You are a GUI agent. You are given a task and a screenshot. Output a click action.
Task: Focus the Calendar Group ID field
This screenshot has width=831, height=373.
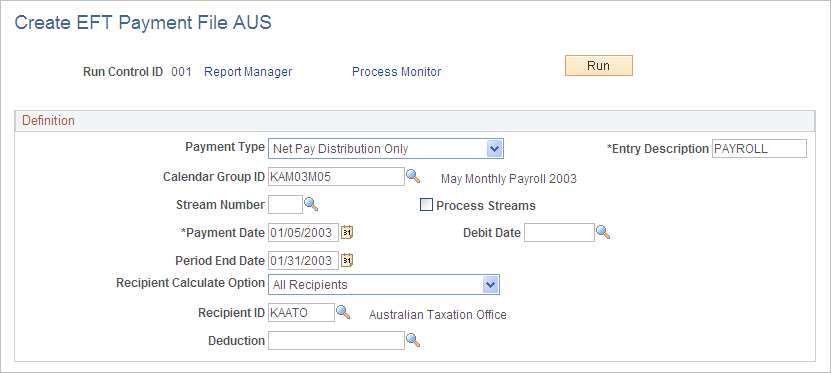pyautogui.click(x=337, y=177)
